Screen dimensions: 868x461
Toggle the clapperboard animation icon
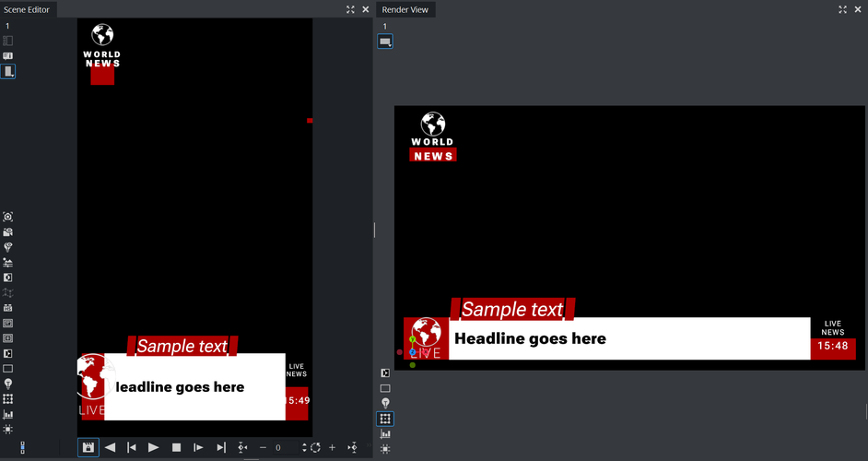point(88,447)
